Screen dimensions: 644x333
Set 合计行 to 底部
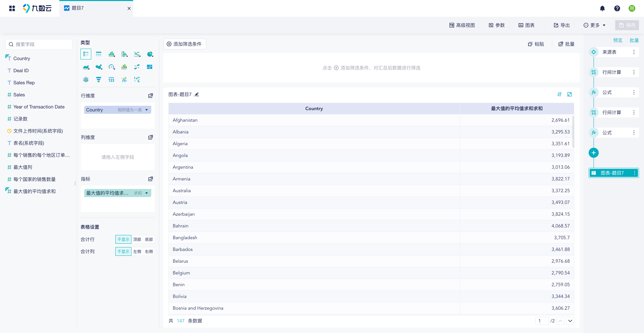149,240
